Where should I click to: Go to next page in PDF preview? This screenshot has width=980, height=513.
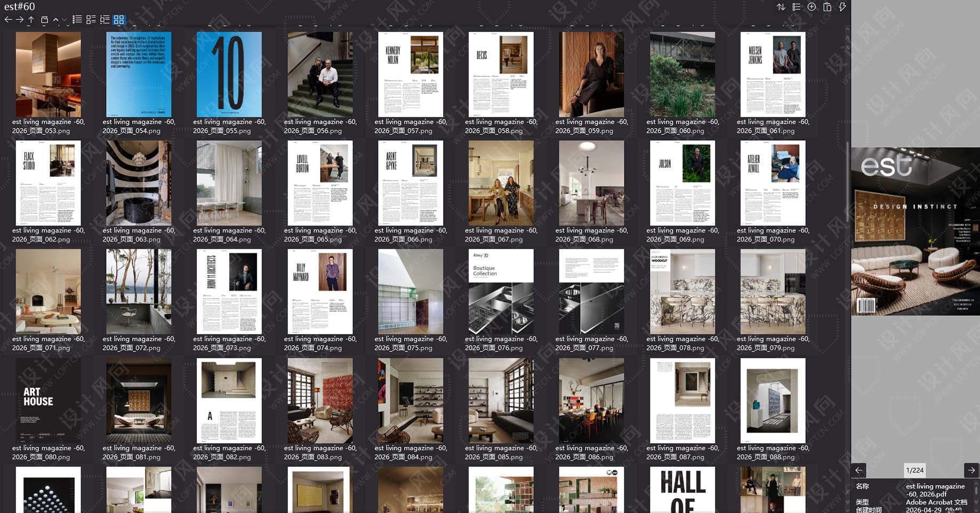pyautogui.click(x=971, y=470)
